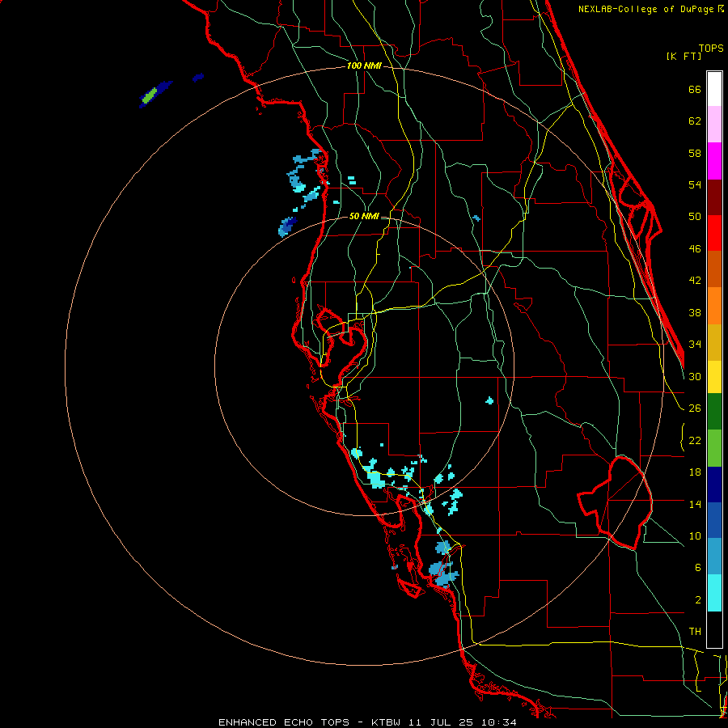Click the "14" legend value
Viewport: 728px width, 728px height.
695,504
